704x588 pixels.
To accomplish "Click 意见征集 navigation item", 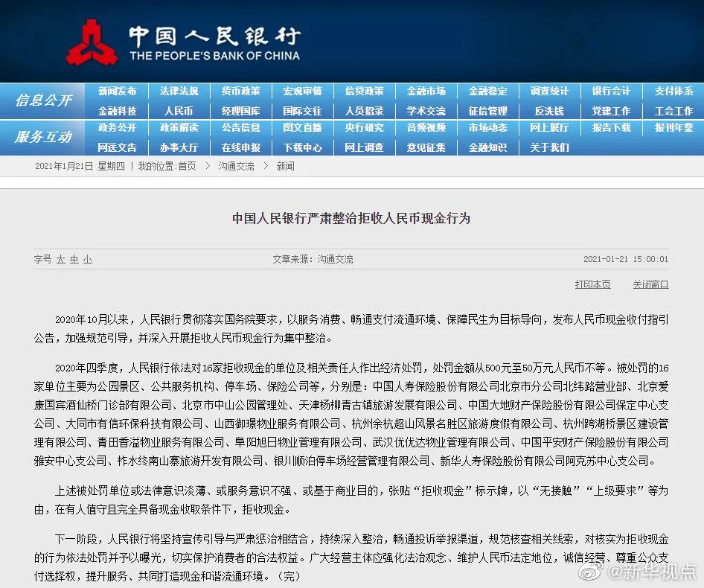I will coord(426,147).
